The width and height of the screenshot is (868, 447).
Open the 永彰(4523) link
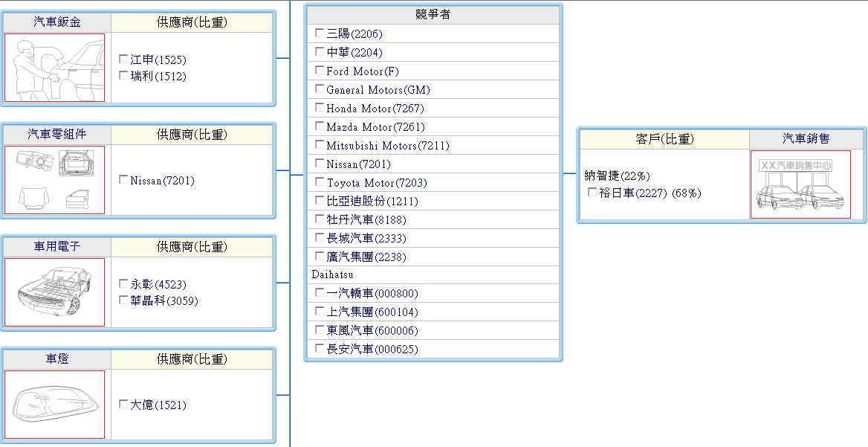pos(158,285)
